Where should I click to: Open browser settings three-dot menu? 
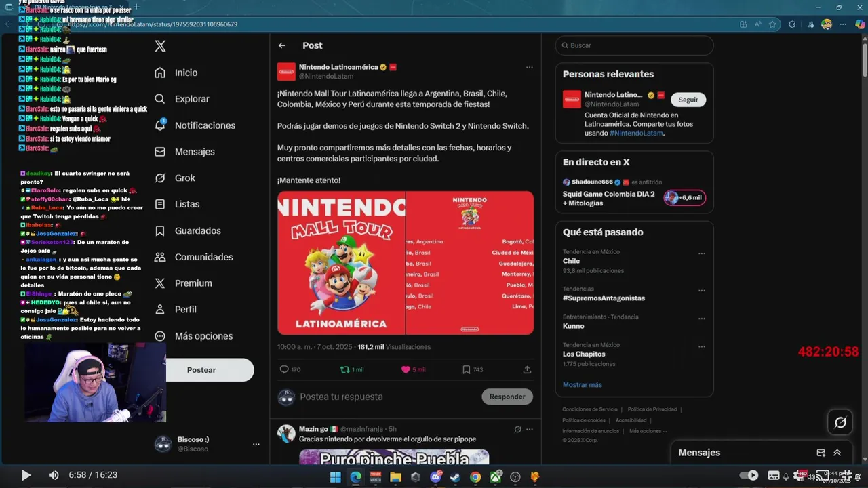coord(844,24)
